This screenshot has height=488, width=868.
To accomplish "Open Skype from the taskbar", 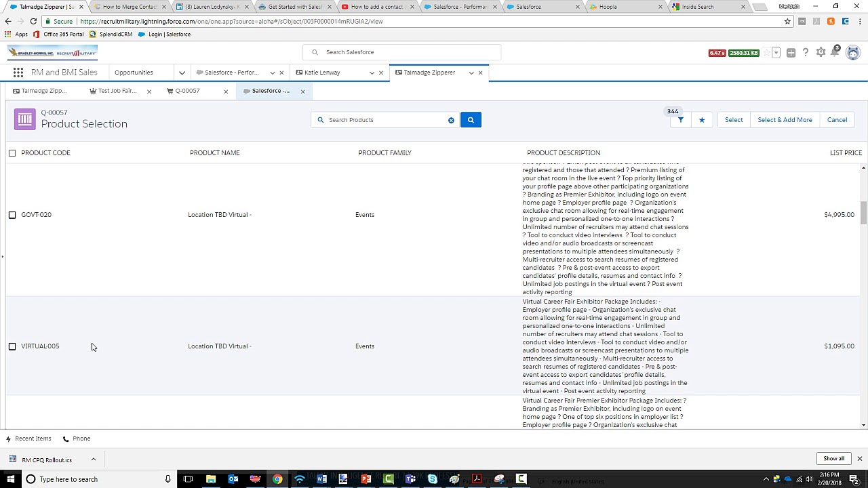I will click(x=432, y=479).
